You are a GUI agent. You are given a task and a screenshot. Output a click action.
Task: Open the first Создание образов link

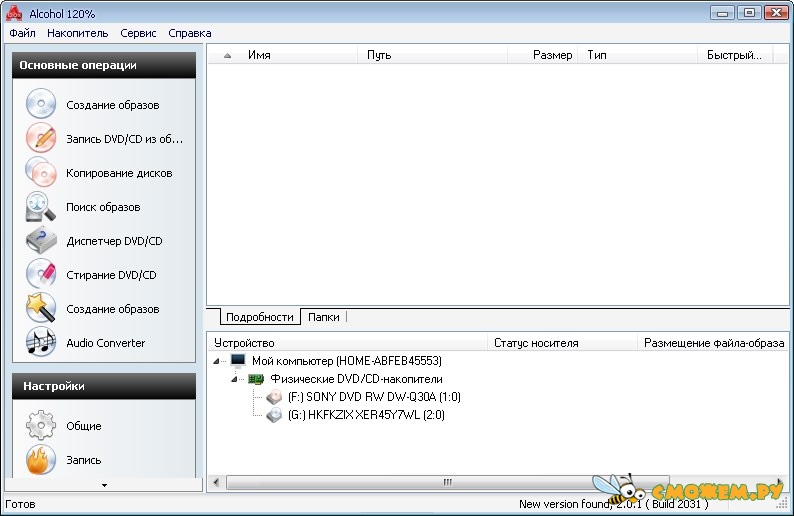click(112, 105)
